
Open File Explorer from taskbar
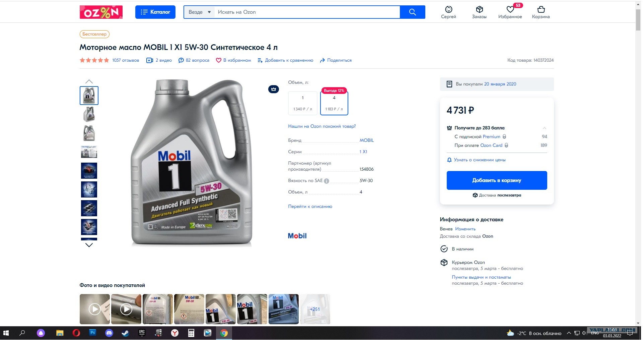point(60,333)
